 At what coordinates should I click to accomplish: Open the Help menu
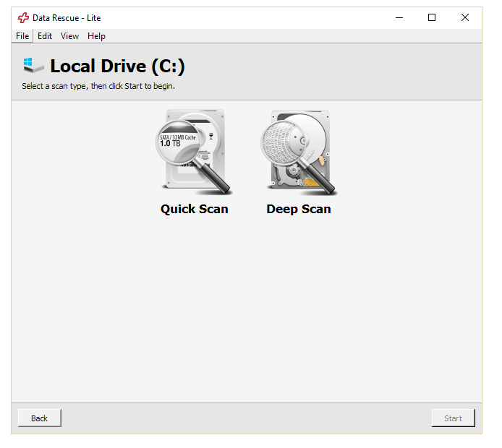(96, 36)
